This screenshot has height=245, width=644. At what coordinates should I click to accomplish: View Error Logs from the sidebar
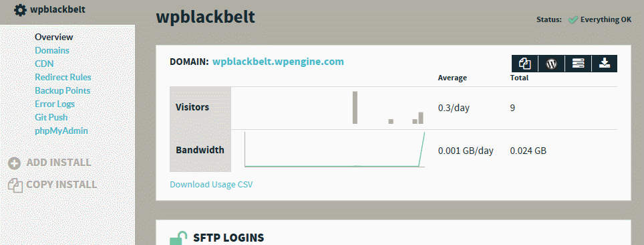tap(55, 104)
